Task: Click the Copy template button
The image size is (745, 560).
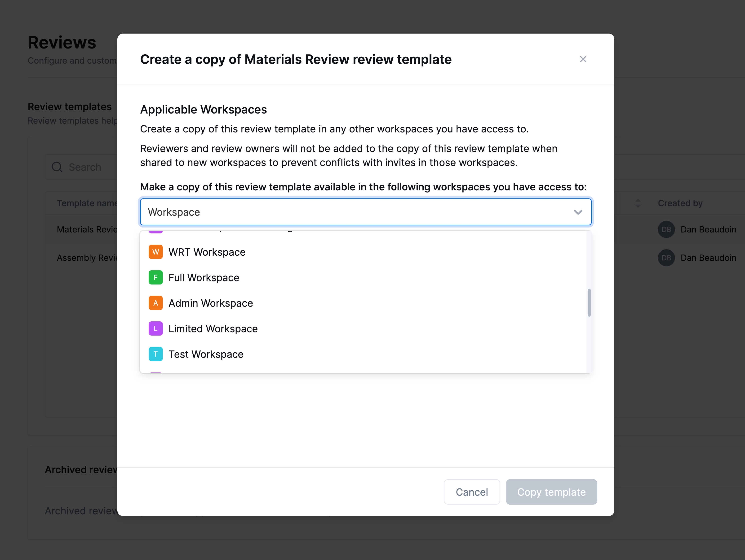Action: (x=551, y=492)
